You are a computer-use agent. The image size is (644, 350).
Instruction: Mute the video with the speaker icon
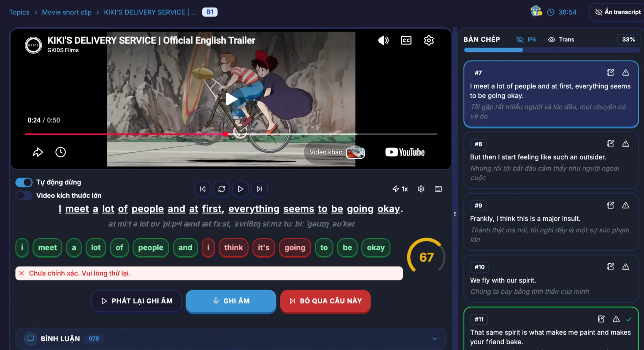point(383,41)
